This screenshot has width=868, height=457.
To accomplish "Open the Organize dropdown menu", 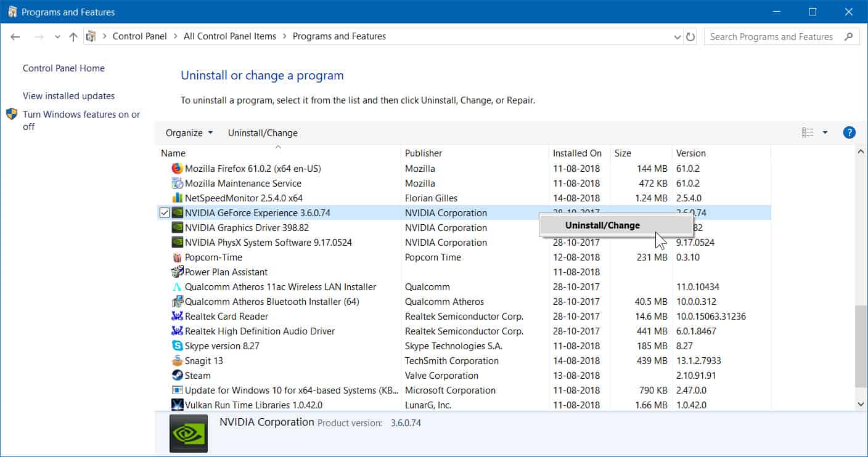I will point(189,132).
